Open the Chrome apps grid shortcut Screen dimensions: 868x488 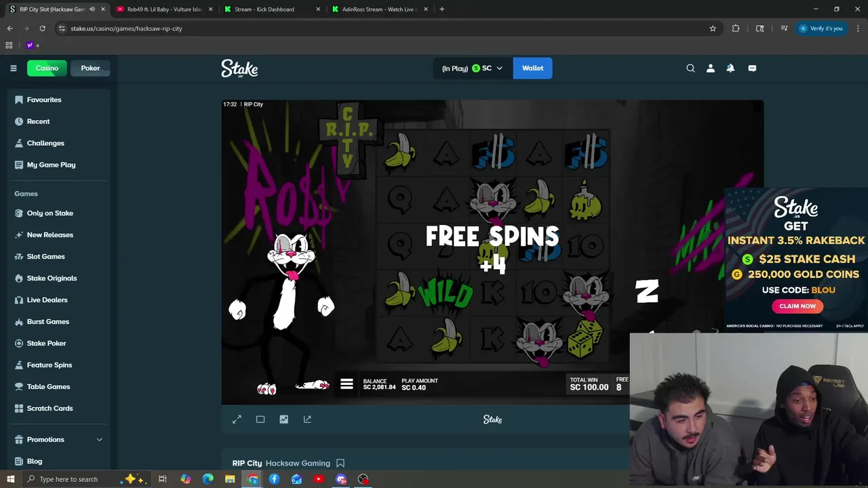point(9,45)
